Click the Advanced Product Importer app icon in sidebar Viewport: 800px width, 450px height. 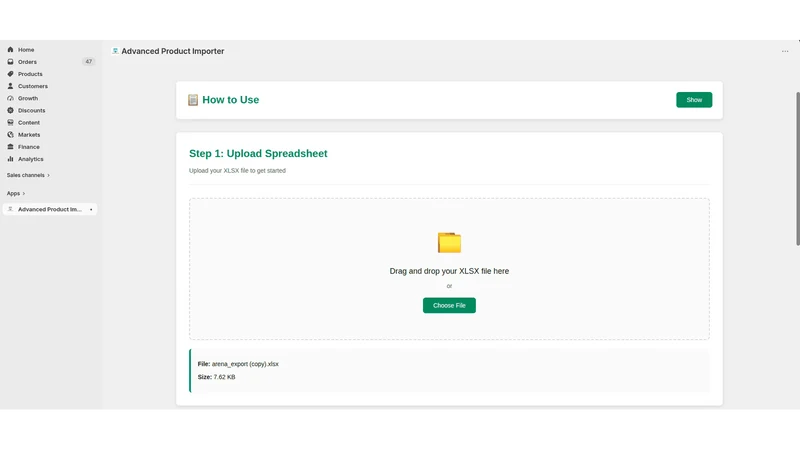point(10,209)
